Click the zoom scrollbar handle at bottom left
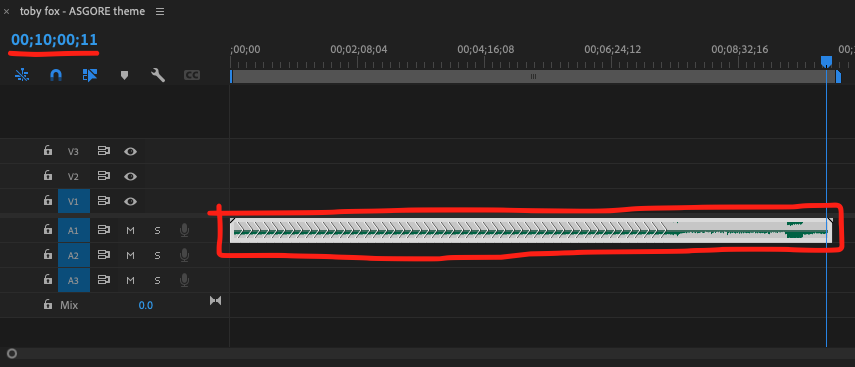This screenshot has height=367, width=855. pos(11,354)
